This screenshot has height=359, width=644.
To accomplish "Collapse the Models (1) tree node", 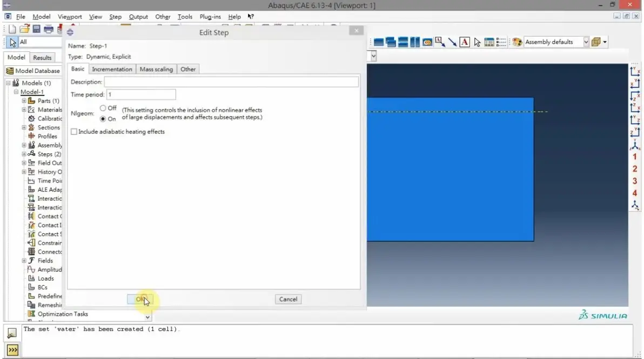I will point(8,83).
